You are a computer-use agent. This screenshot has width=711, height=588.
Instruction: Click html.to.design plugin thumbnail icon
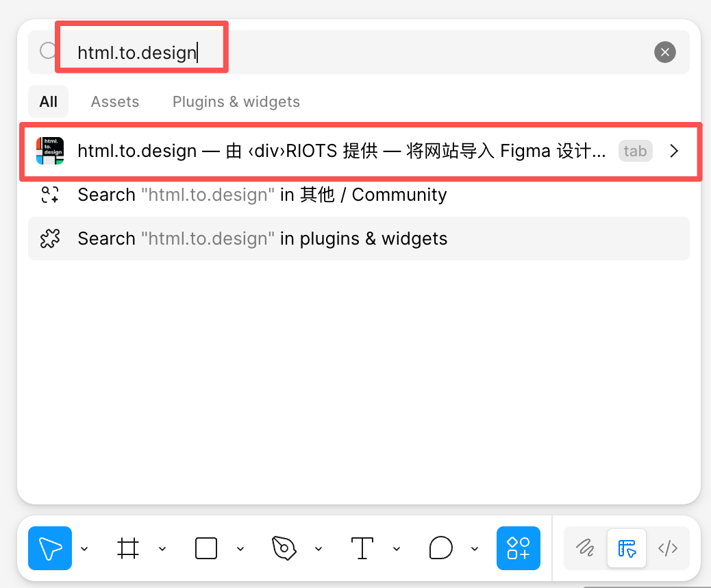50,151
